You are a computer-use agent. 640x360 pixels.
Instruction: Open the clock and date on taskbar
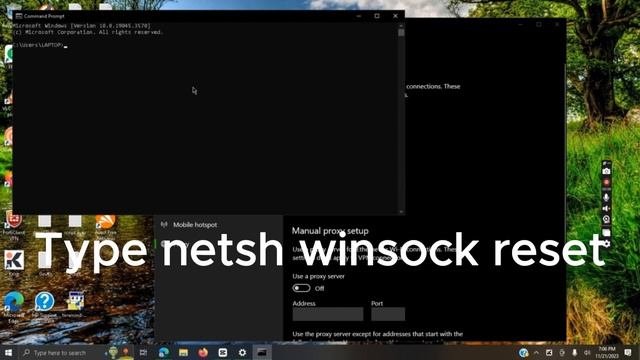coord(607,353)
